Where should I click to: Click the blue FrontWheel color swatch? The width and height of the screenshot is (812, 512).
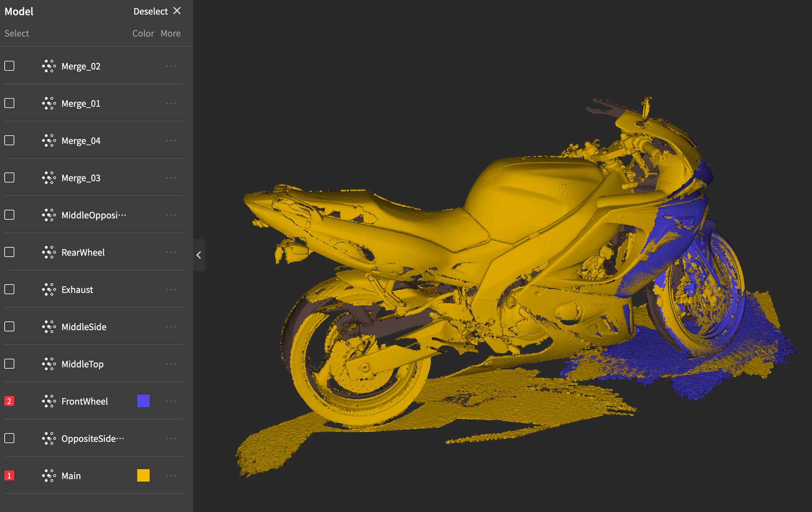click(143, 401)
